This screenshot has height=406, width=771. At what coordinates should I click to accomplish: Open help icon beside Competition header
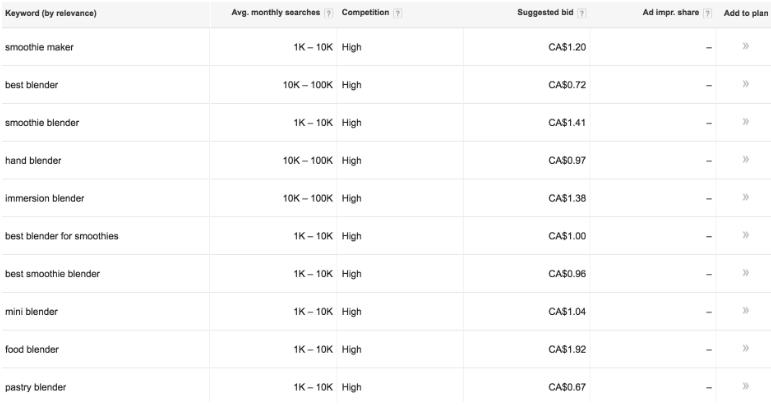click(x=398, y=12)
